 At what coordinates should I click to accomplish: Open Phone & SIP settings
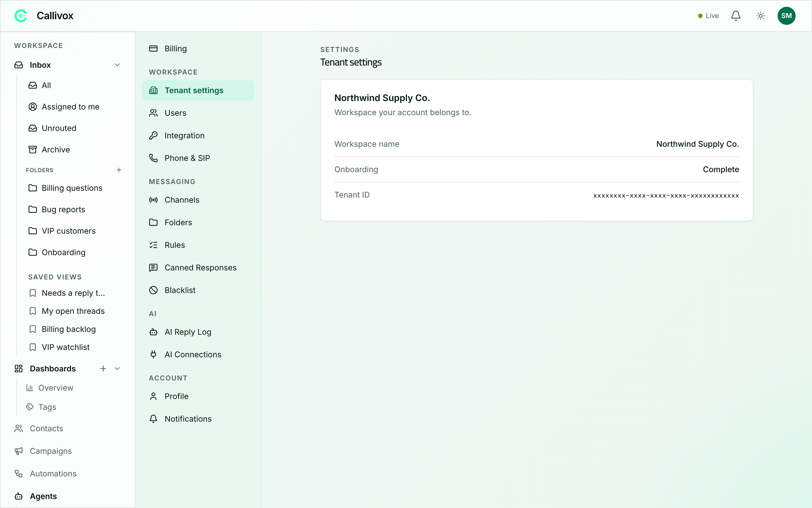coord(198,158)
